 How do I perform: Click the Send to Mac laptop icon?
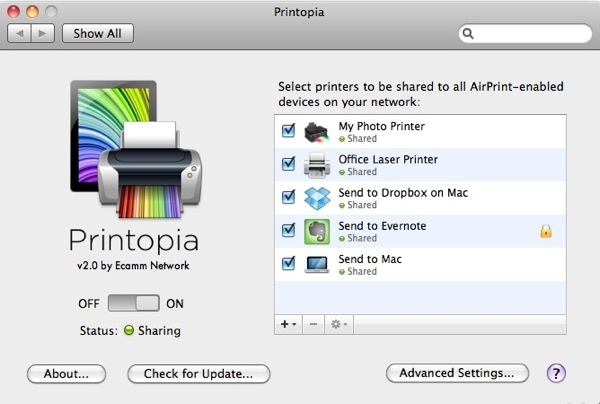(317, 264)
